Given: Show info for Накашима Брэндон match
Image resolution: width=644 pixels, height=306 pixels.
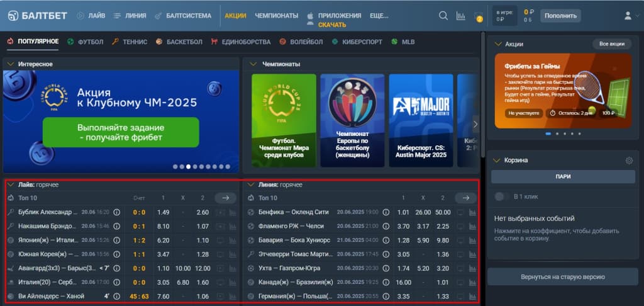Looking at the screenshot, I should (x=116, y=226).
